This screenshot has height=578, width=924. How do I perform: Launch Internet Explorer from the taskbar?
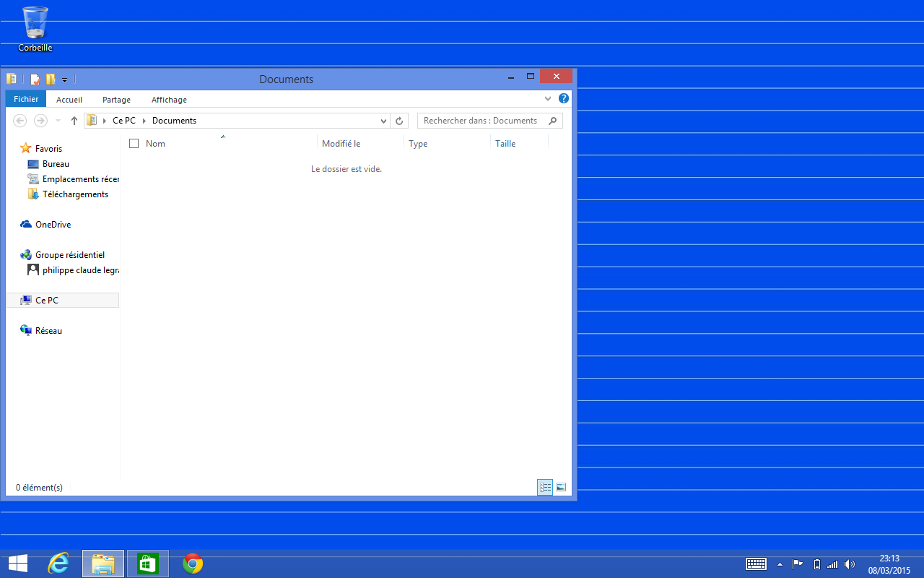(x=58, y=564)
